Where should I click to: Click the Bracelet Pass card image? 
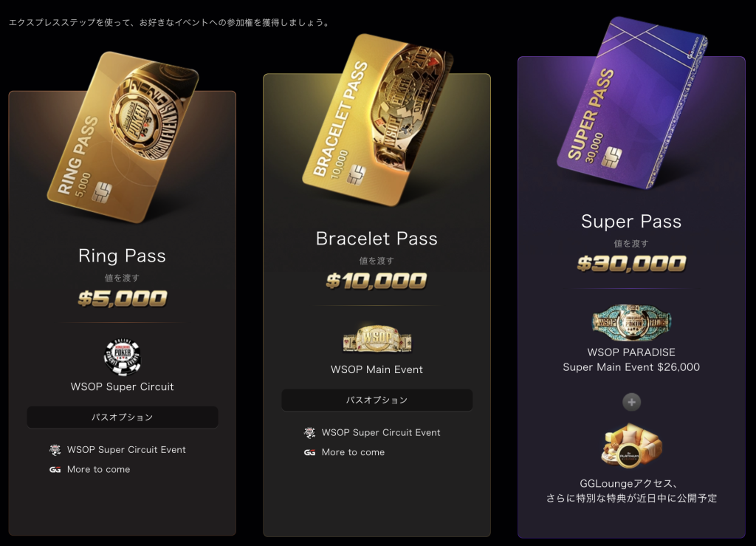377,120
